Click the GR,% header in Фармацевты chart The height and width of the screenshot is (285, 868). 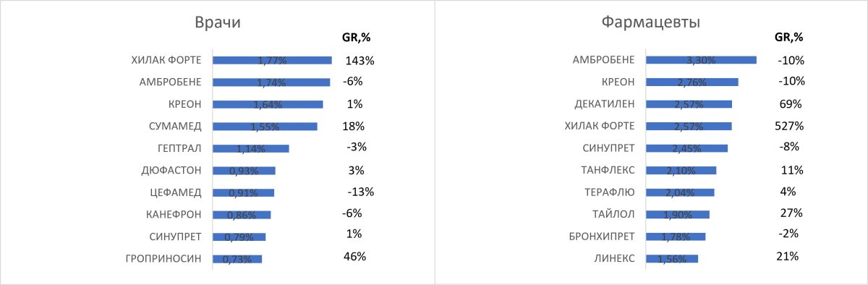click(789, 38)
